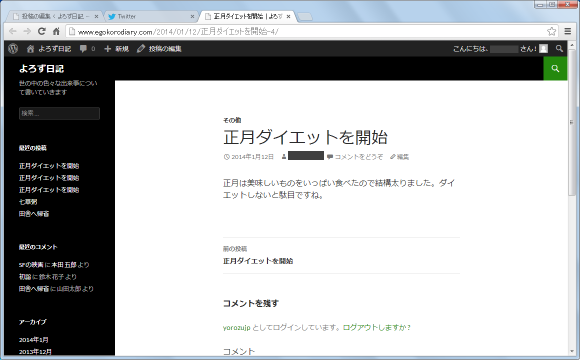Click the browser reload icon
The height and width of the screenshot is (360, 580).
point(42,31)
